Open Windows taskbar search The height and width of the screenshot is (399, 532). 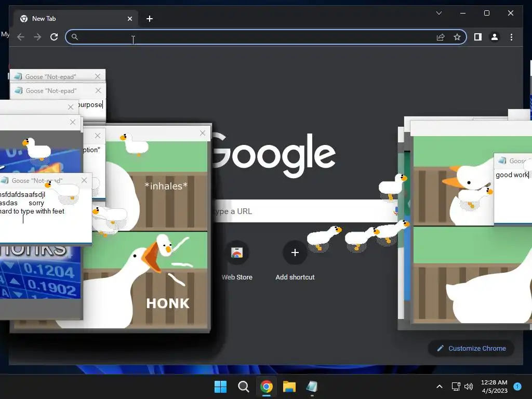pos(243,387)
